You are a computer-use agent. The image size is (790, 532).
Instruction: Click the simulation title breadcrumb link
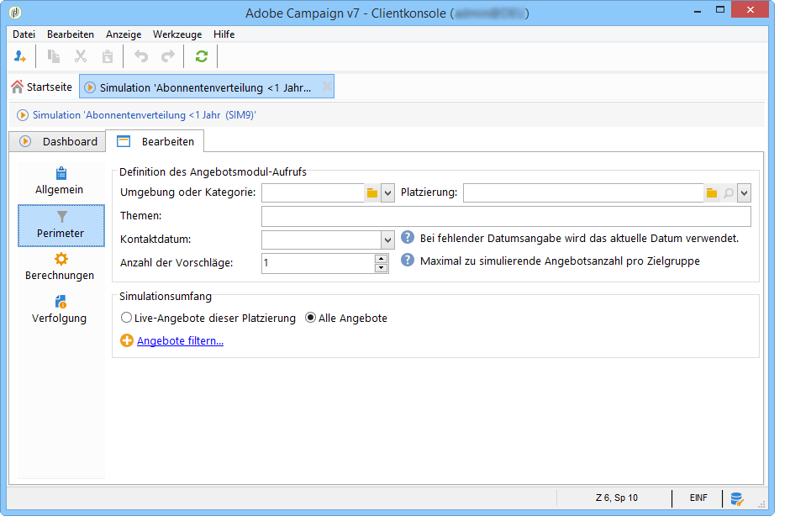(144, 115)
